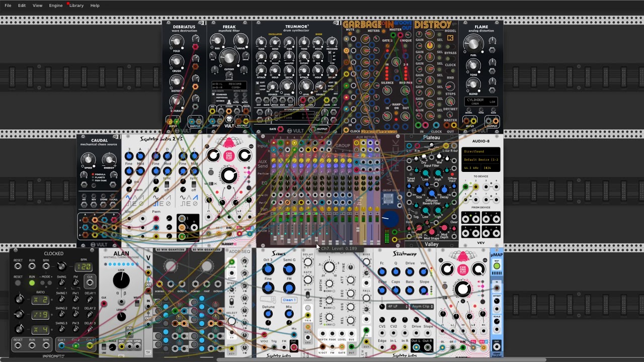This screenshot has width=644, height=362.
Task: Click the mixer large blue master volume knob
Action: [x=389, y=219]
